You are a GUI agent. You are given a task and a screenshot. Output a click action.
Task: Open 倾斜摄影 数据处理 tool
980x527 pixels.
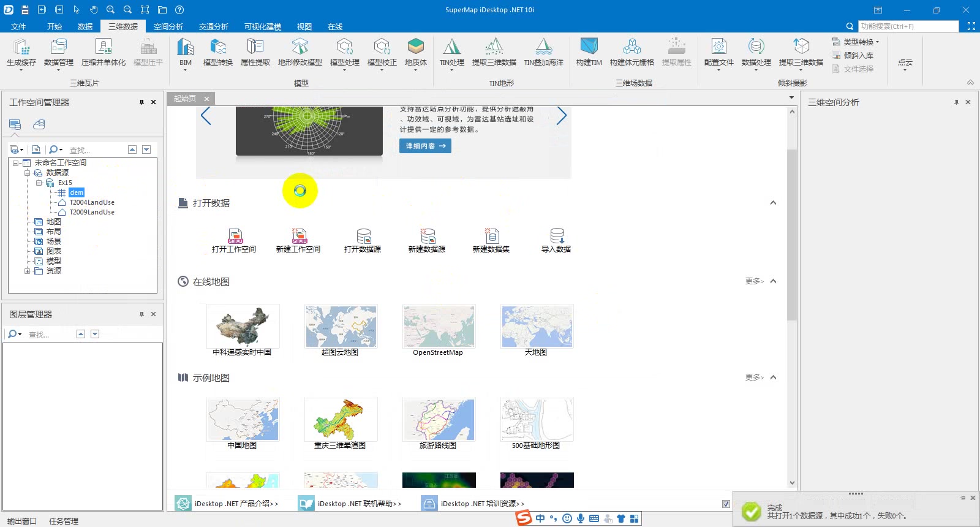pyautogui.click(x=756, y=54)
